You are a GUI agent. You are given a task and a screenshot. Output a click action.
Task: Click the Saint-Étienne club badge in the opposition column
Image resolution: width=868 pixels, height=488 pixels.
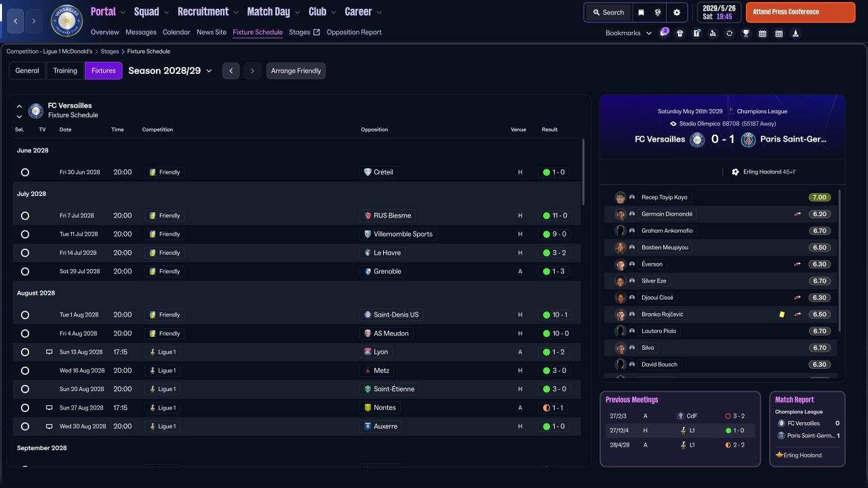[368, 389]
